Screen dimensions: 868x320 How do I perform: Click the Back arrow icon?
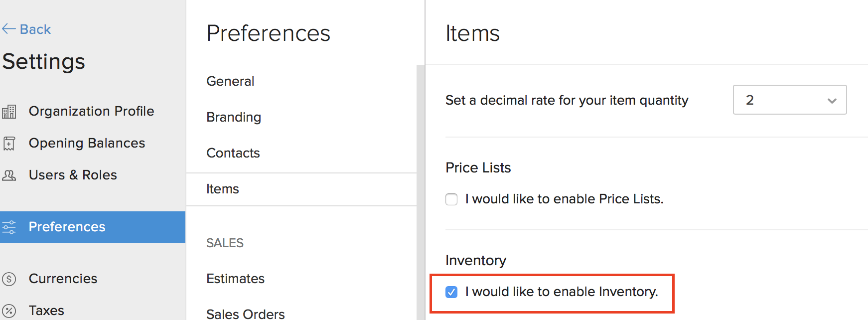click(8, 29)
